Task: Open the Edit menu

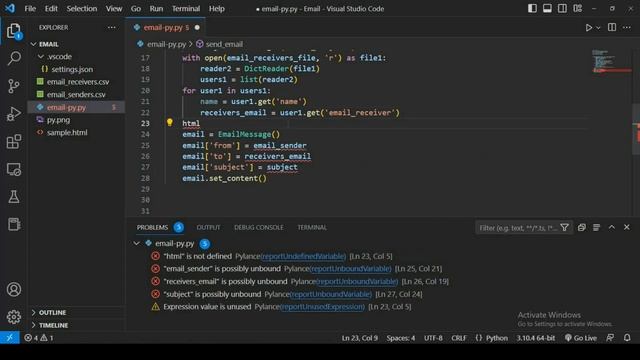Action: click(x=51, y=9)
